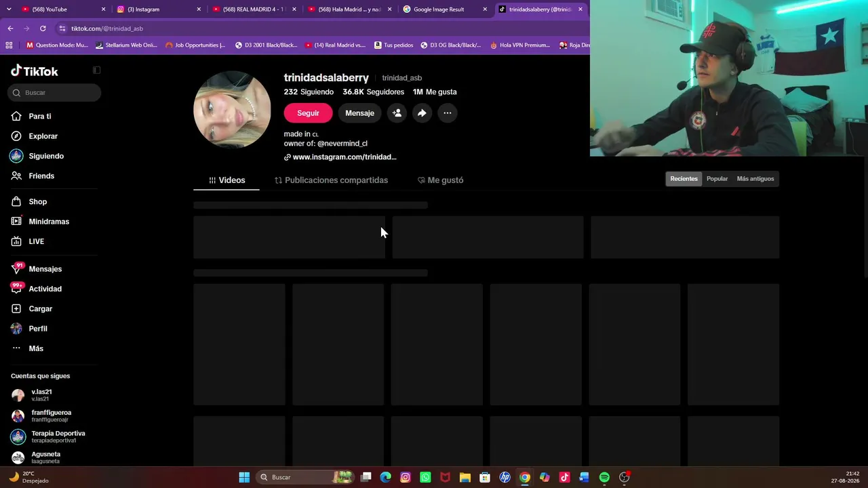Open File Explorer from the taskbar
The image size is (868, 488).
coord(465,477)
